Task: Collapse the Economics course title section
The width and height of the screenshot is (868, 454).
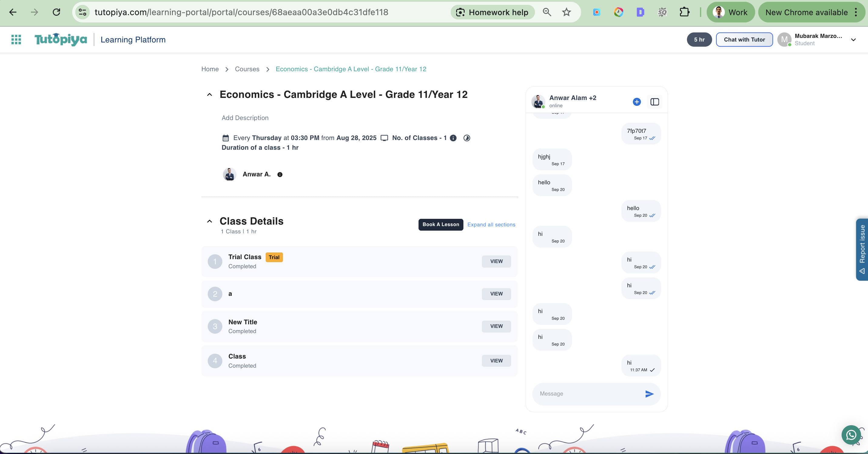Action: coord(210,95)
